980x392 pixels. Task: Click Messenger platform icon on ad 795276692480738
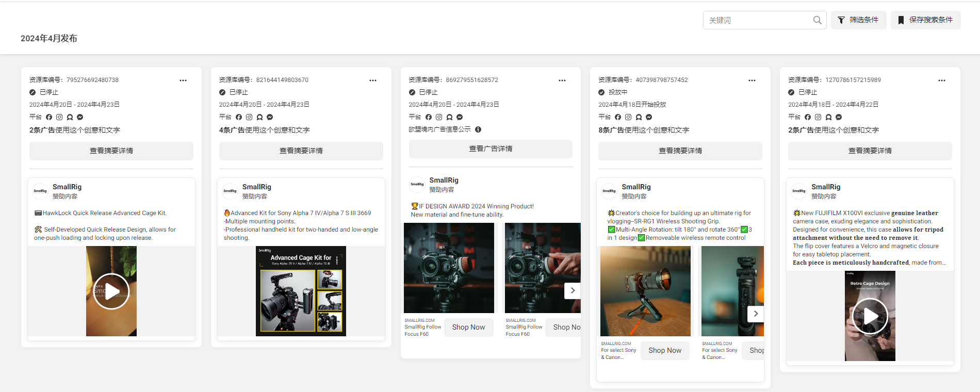[80, 117]
